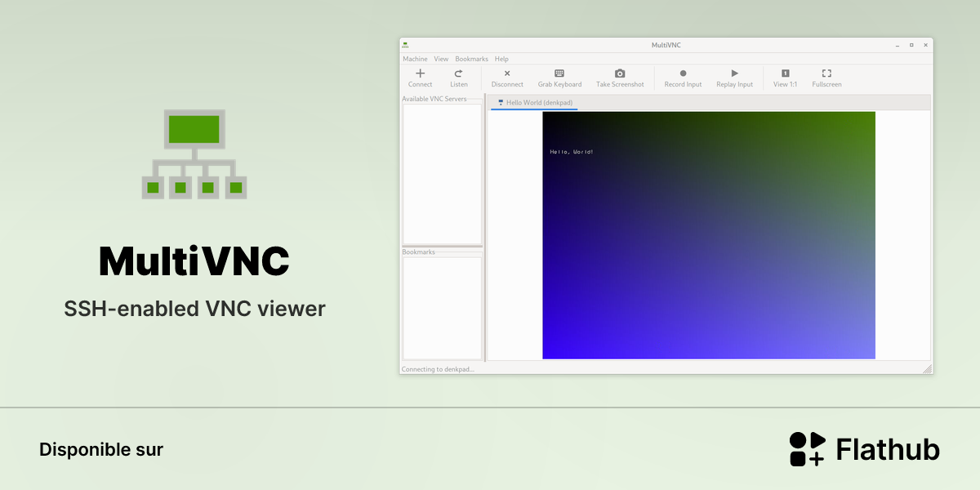Click the Listen toolbar icon
The width and height of the screenshot is (980, 490).
point(459,73)
